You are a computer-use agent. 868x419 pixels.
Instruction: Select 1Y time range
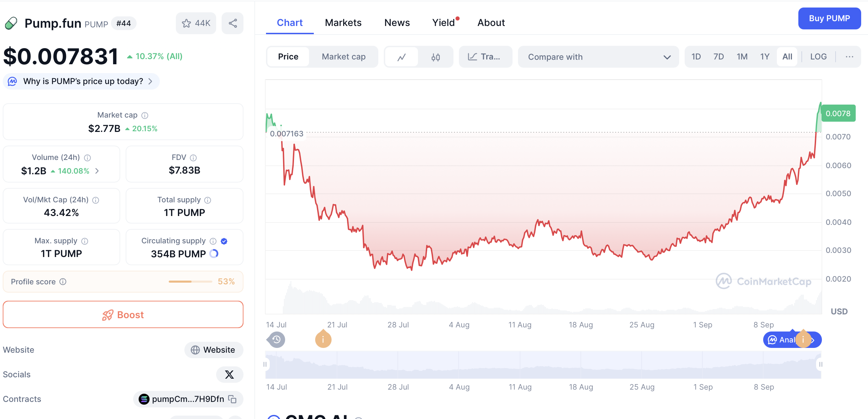click(x=765, y=57)
